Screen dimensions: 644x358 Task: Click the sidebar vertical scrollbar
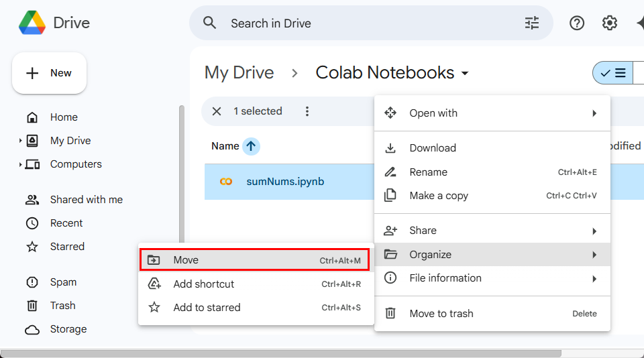[182, 174]
